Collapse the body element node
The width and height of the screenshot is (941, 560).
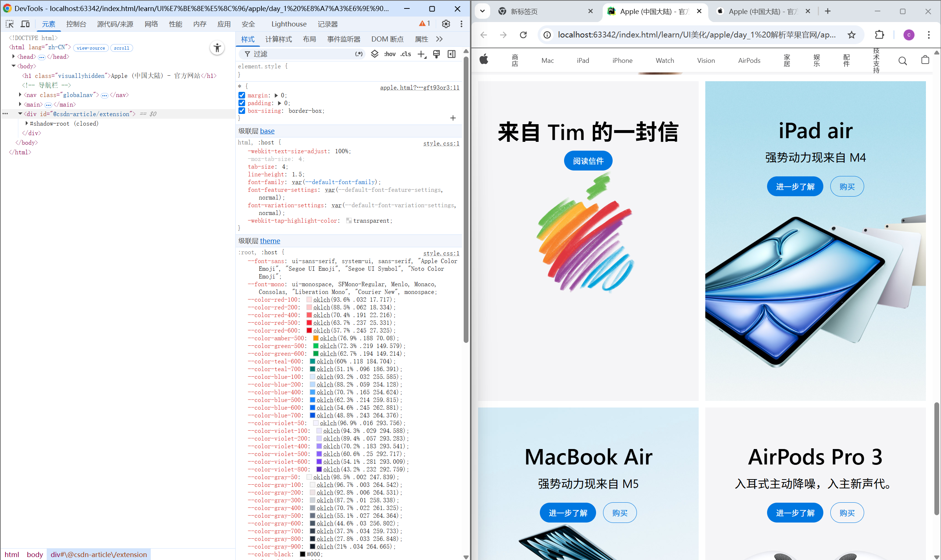click(x=14, y=66)
